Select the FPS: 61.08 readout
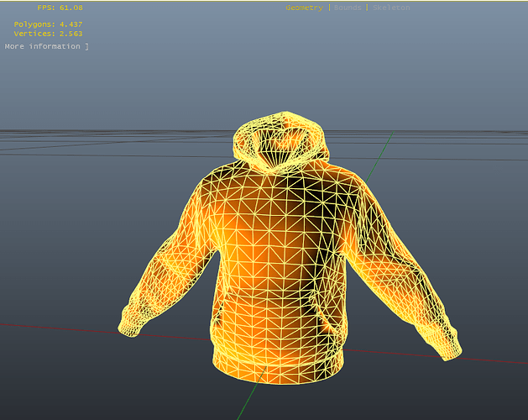The height and width of the screenshot is (420, 528). click(x=60, y=8)
